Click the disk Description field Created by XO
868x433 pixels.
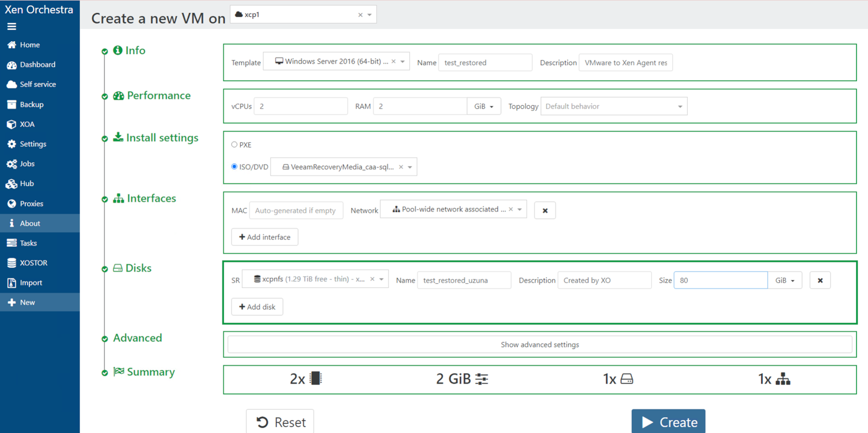pos(604,280)
